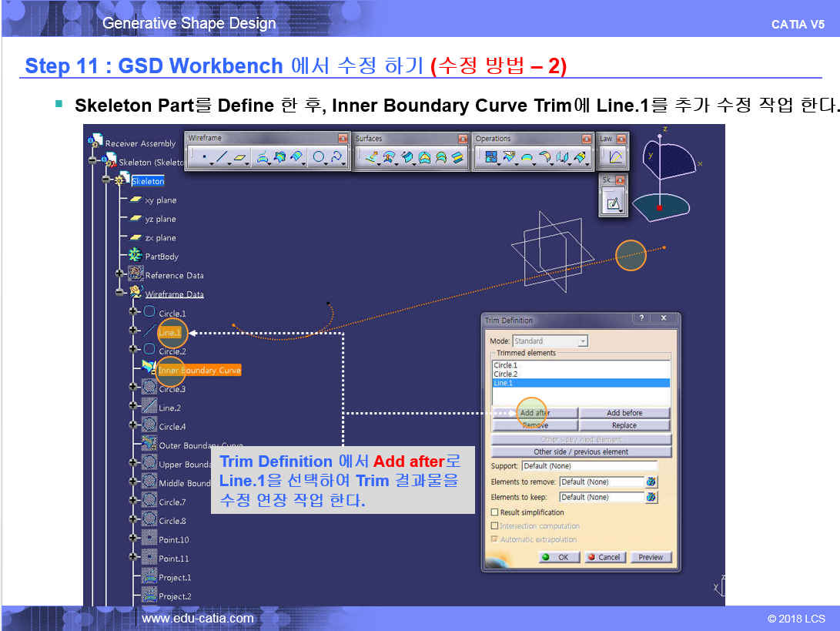The image size is (840, 631).
Task: Select the Point tool in Wireframe toolbar
Action: point(204,158)
